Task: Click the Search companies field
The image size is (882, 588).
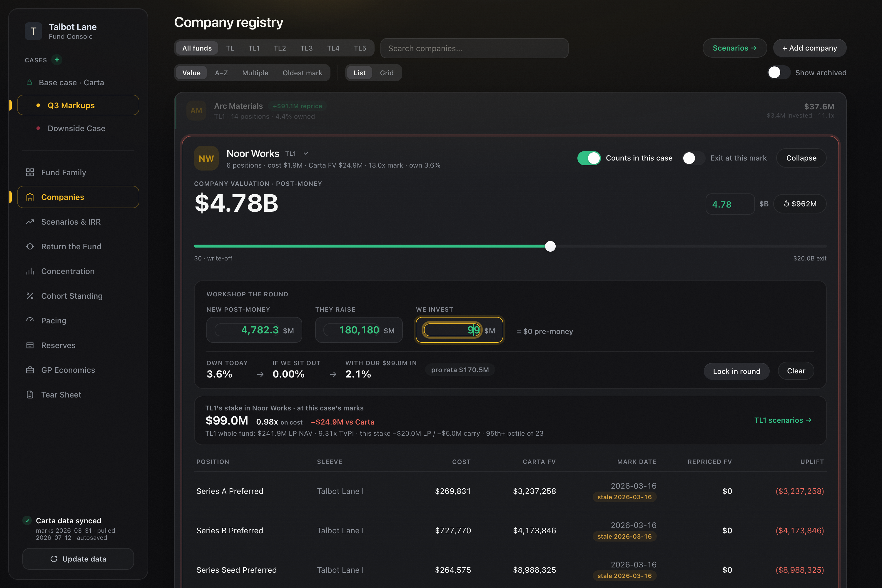Action: [x=474, y=48]
